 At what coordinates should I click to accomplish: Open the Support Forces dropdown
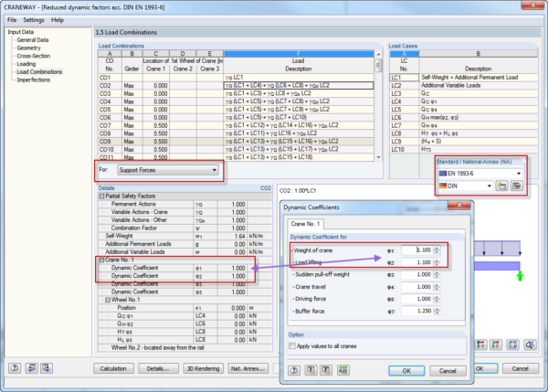tap(215, 170)
